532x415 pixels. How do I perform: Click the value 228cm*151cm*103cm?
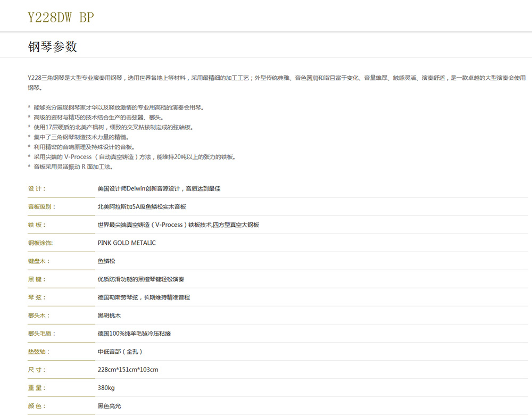pos(128,370)
